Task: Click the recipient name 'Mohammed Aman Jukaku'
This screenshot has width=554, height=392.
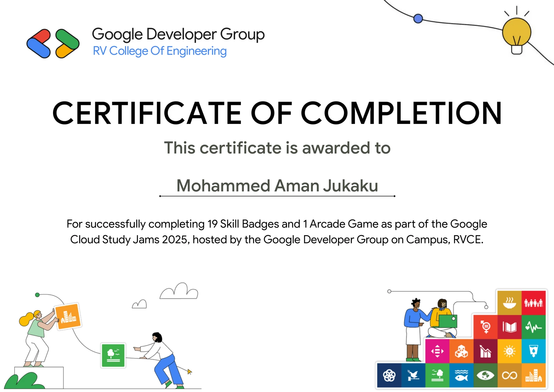Action: pyautogui.click(x=277, y=186)
